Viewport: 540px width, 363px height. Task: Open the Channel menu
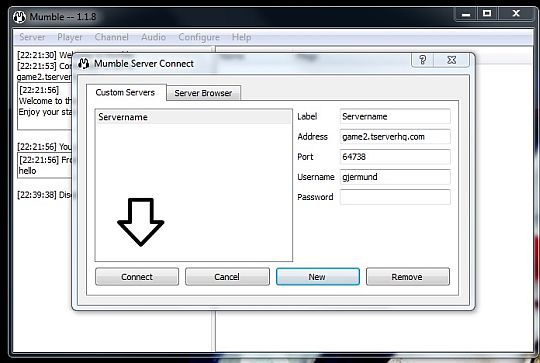pos(111,37)
